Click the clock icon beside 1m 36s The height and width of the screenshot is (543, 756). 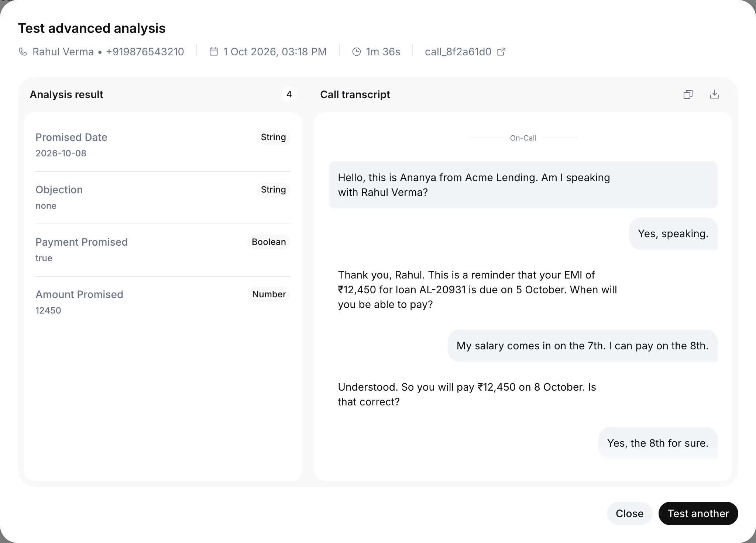click(x=356, y=52)
